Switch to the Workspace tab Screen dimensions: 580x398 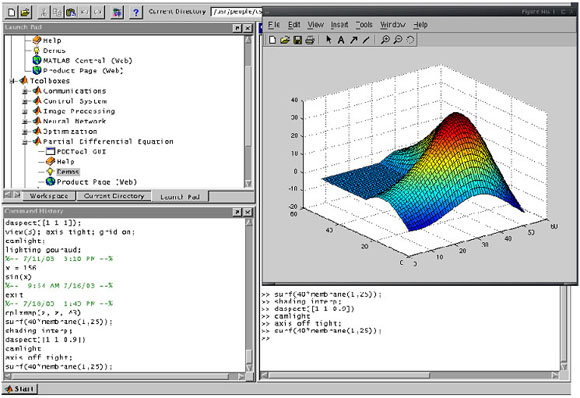(x=49, y=196)
